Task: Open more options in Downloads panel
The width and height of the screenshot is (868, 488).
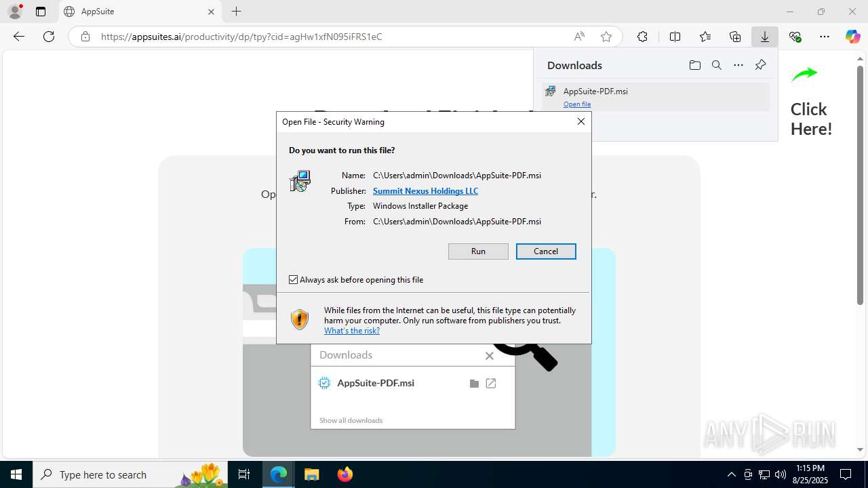Action: 738,65
